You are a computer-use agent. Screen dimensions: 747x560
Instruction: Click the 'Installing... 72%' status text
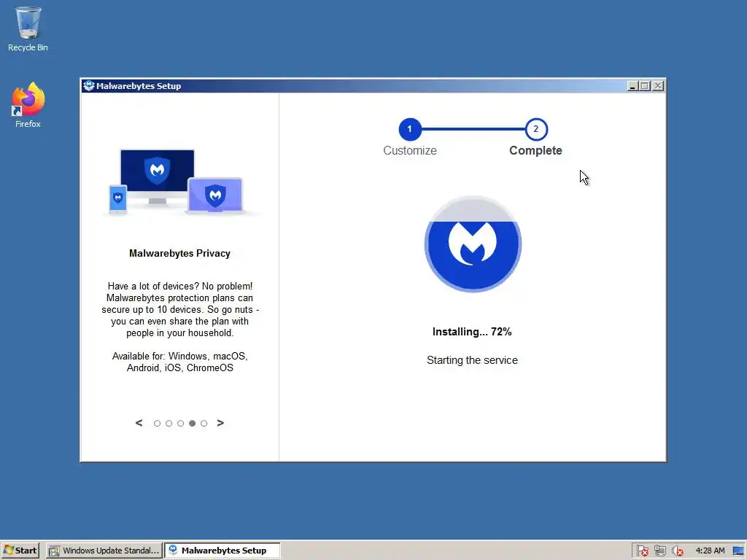coord(472,332)
